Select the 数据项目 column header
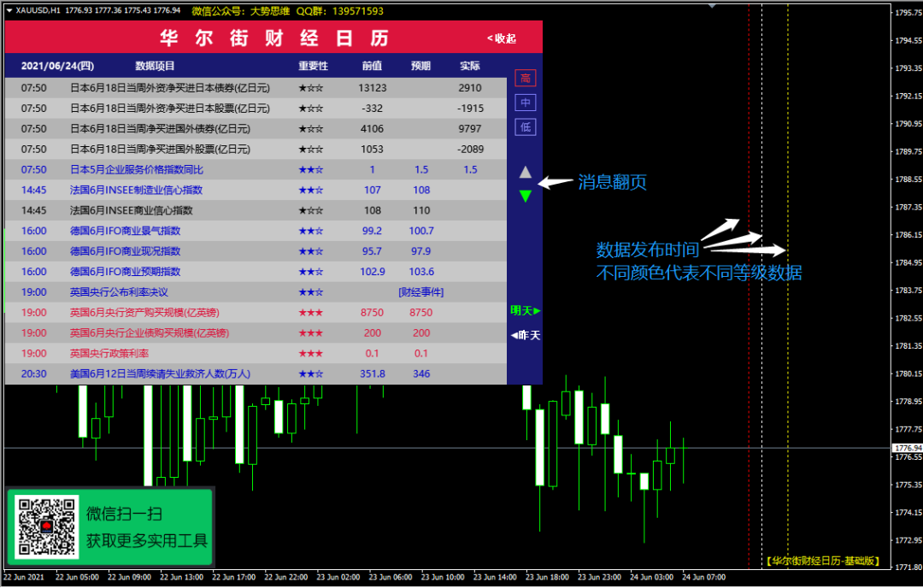The image size is (923, 588). (x=155, y=66)
